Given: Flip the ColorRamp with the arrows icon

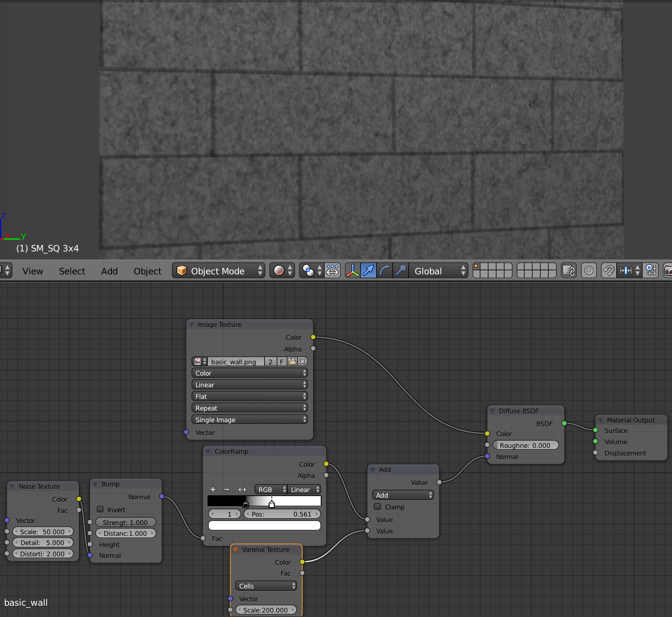Looking at the screenshot, I should point(242,489).
